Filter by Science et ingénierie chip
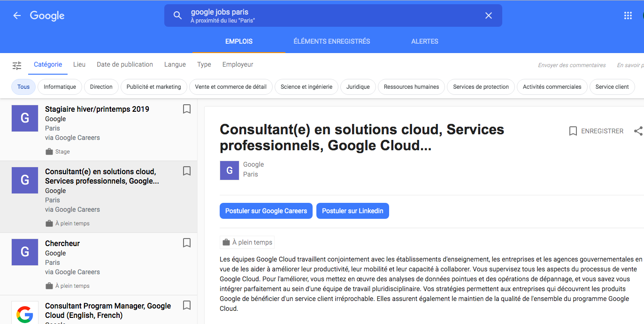 coord(307,87)
